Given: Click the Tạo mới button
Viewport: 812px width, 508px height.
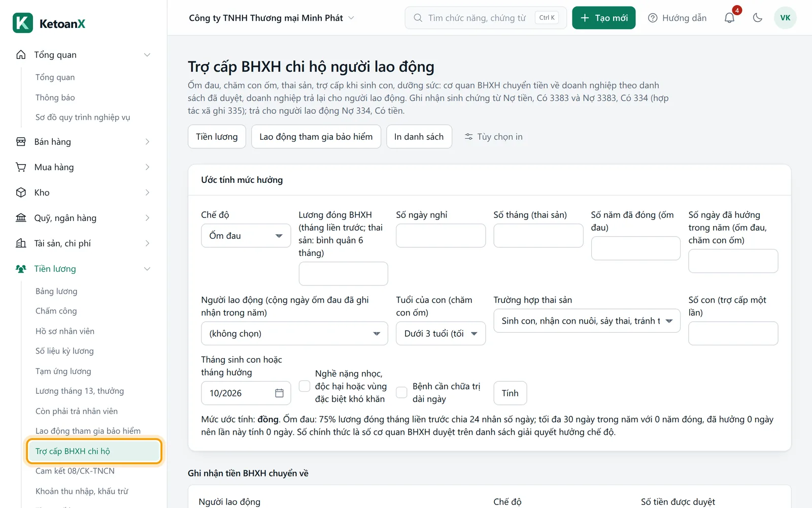Looking at the screenshot, I should (x=604, y=18).
